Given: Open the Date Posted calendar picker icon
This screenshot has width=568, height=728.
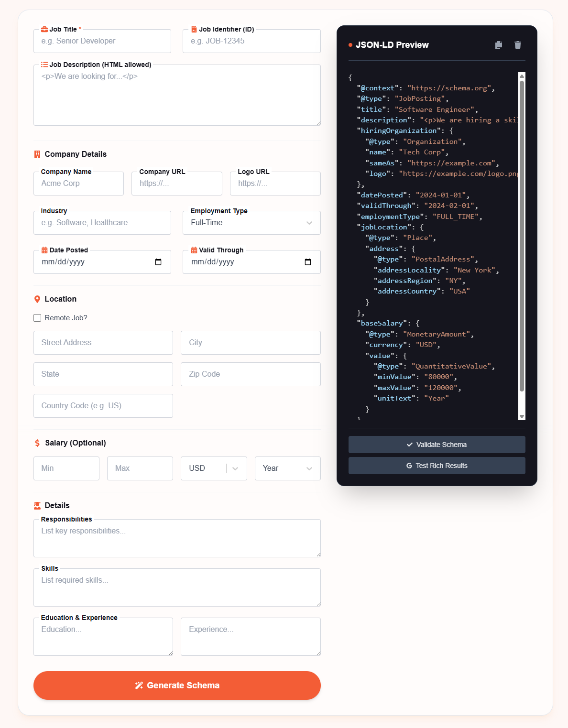Looking at the screenshot, I should (158, 262).
